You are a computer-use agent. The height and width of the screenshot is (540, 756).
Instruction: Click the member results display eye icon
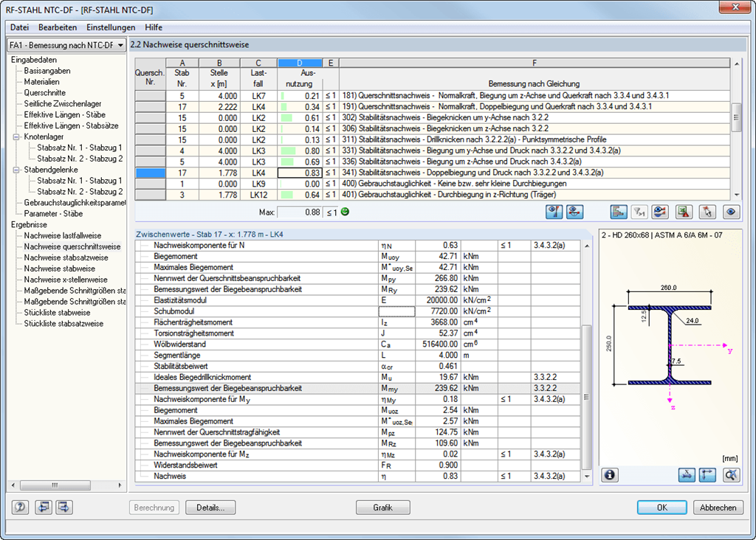coord(574,212)
